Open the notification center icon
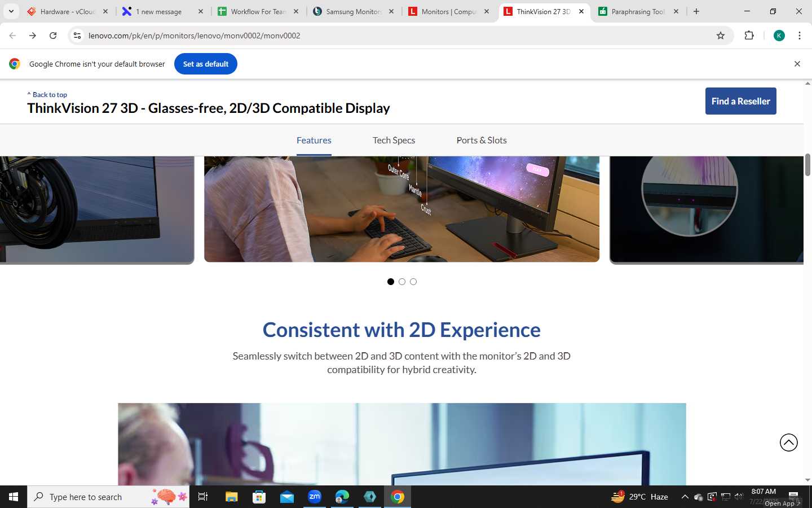 point(793,497)
